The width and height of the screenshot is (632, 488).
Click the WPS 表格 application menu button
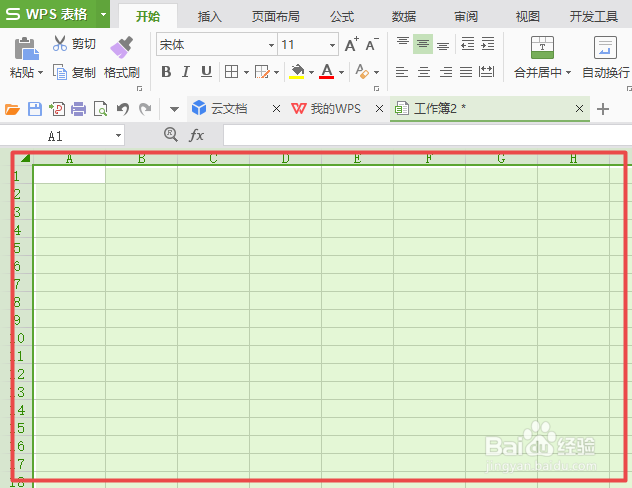[x=46, y=14]
